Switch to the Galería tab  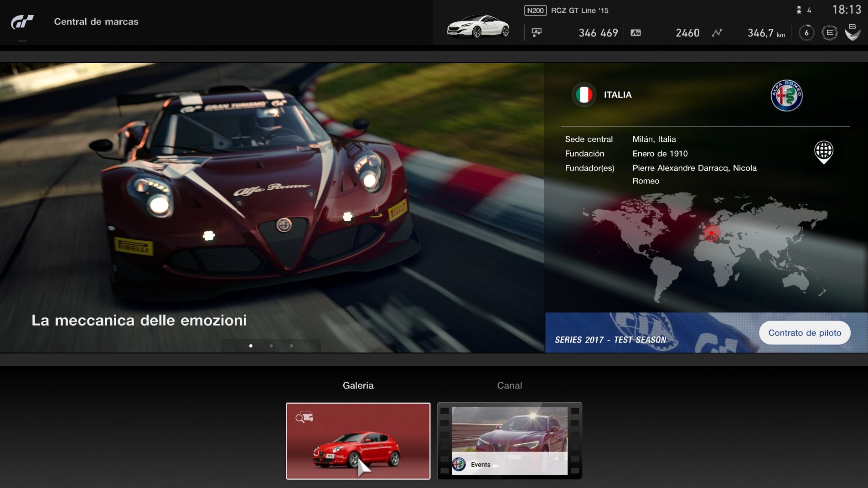coord(358,385)
